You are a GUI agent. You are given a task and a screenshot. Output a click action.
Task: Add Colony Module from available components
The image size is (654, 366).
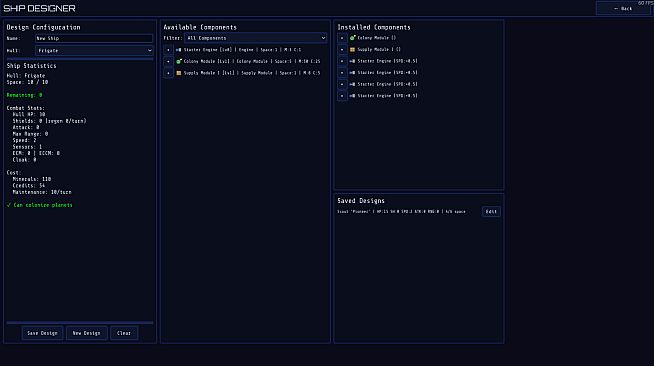point(168,61)
